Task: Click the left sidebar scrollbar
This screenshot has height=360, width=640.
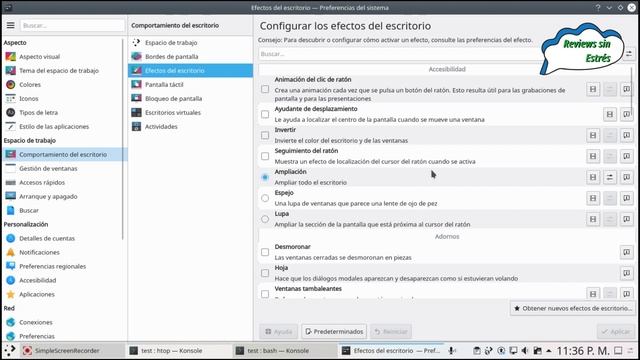Action: coord(123,139)
